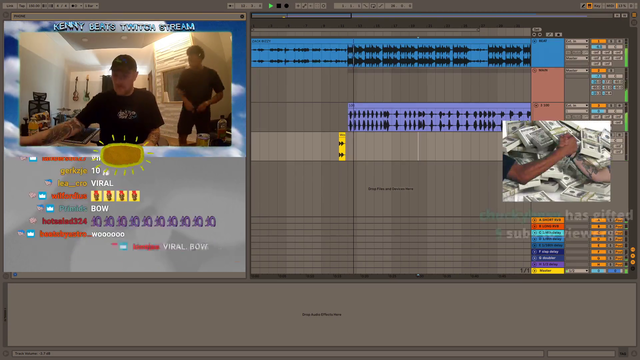Solo the BEAT track with its S button
640x360 pixels.
(611, 41)
